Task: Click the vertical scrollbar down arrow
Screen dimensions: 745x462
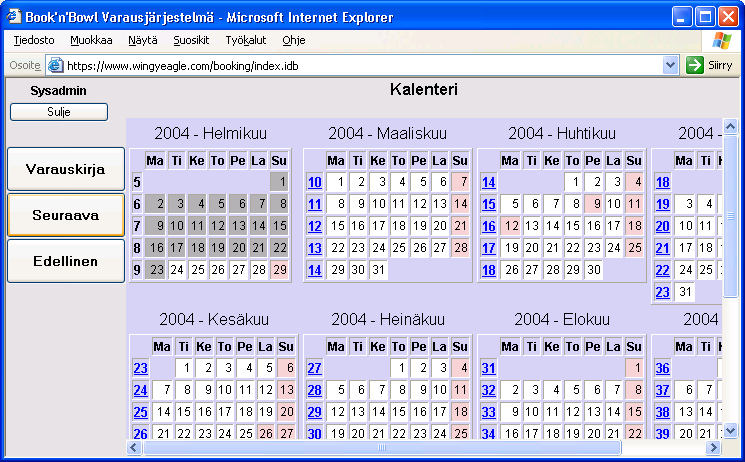Action: 731,432
